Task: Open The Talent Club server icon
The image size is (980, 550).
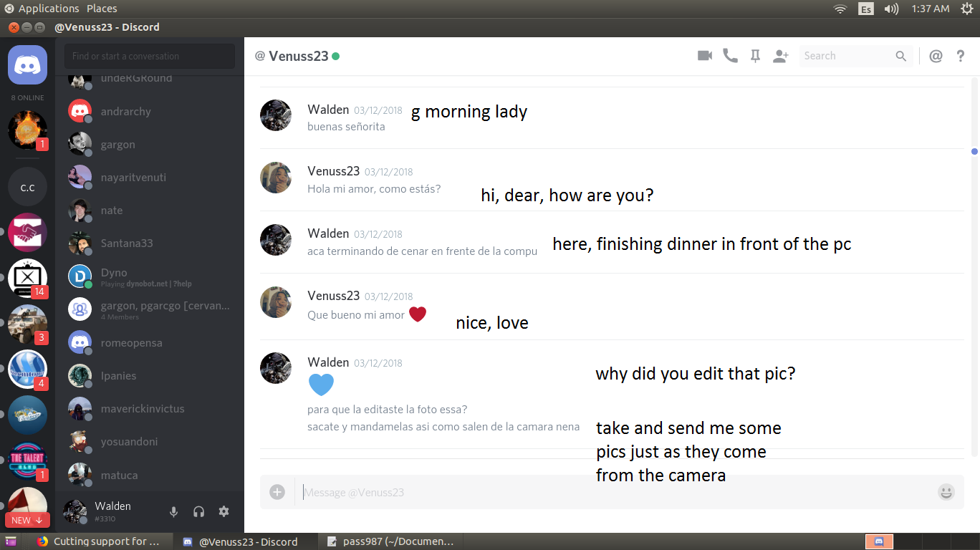Action: [x=27, y=460]
